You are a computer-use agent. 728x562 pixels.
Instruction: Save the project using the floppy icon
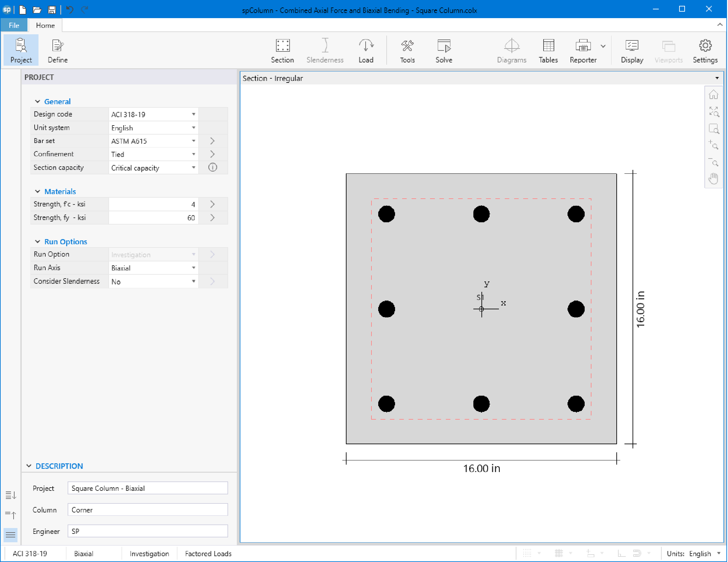click(52, 10)
